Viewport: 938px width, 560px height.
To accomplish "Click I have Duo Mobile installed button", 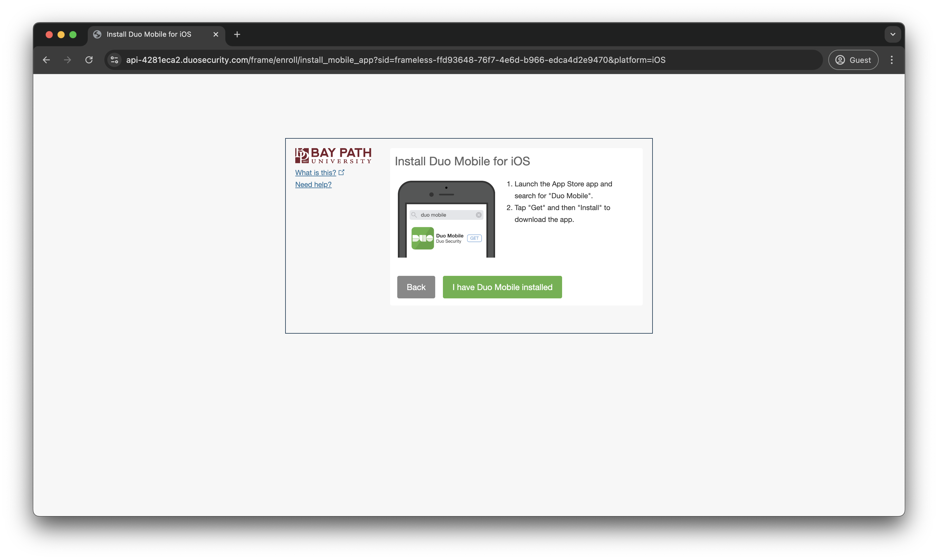I will tap(502, 287).
